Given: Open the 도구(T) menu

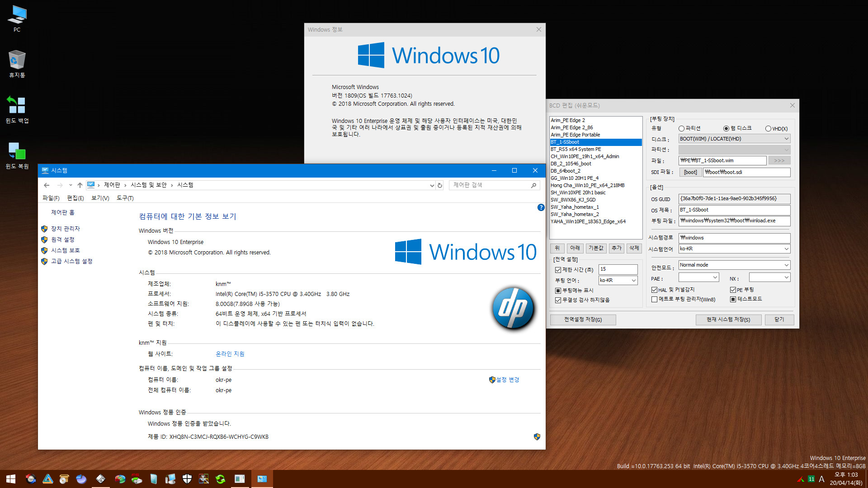Looking at the screenshot, I should (x=125, y=198).
